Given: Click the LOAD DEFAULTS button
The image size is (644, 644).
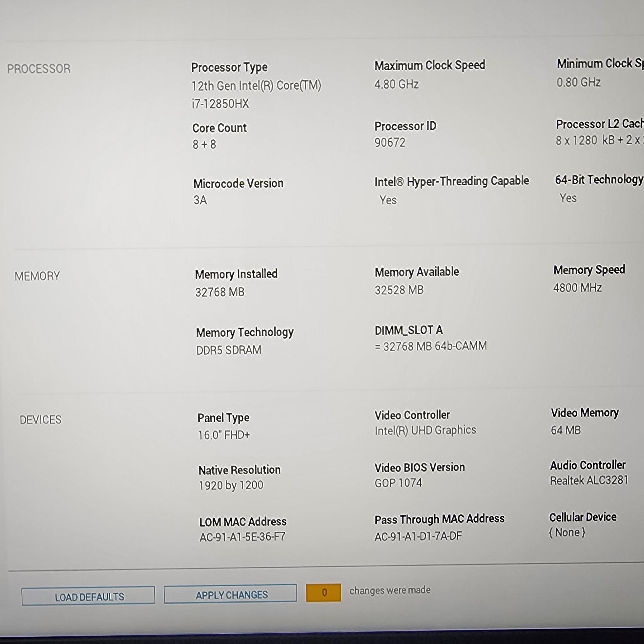Looking at the screenshot, I should coord(88,596).
